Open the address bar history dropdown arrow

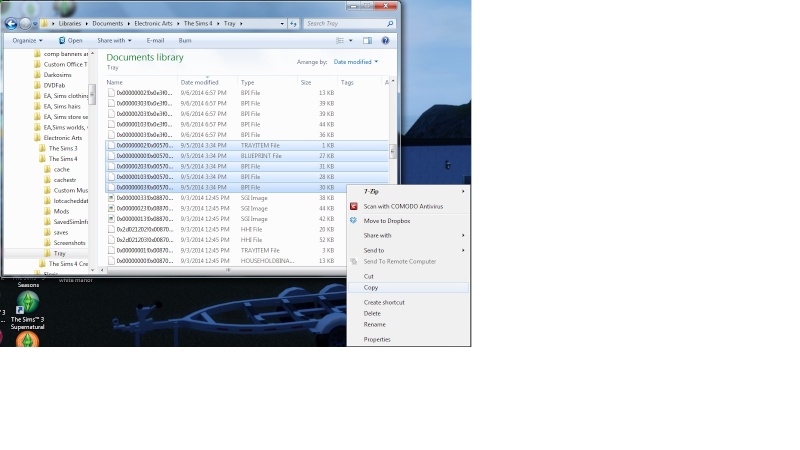pyautogui.click(x=282, y=23)
